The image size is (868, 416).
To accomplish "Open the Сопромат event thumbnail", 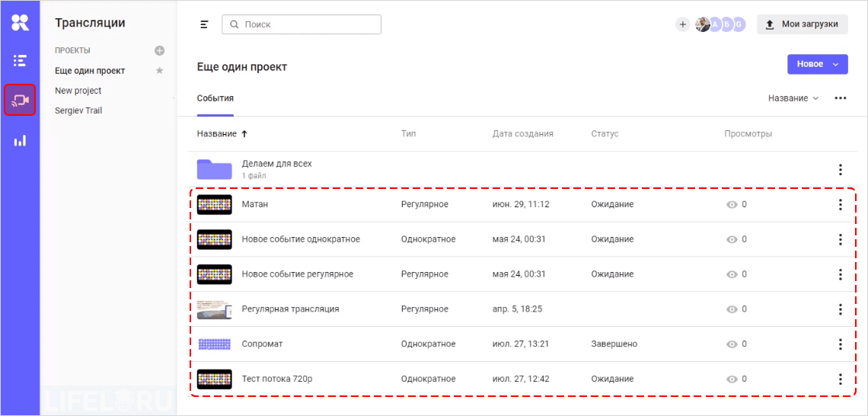I will click(x=214, y=344).
